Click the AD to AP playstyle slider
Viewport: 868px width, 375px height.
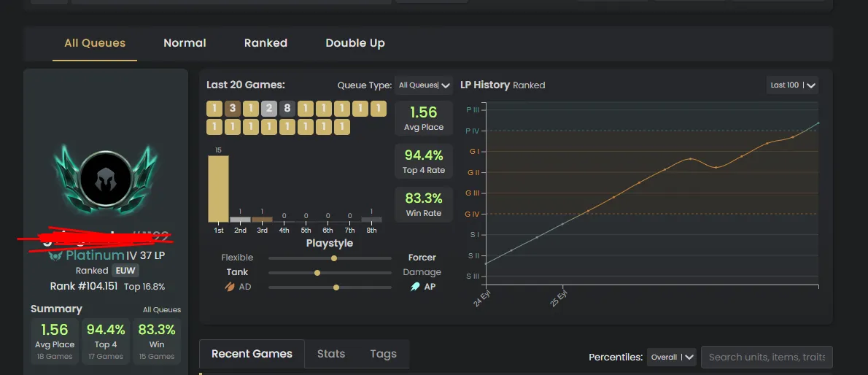330,287
